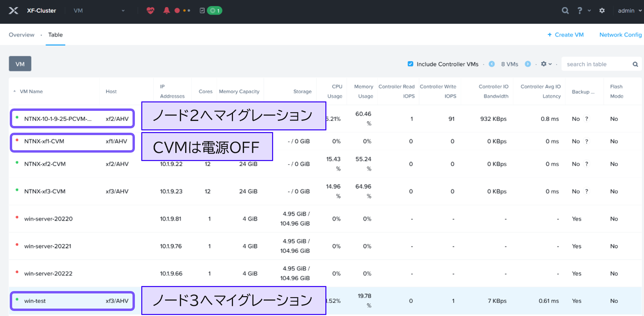
Task: Switch to the Overview tab
Action: coord(22,35)
